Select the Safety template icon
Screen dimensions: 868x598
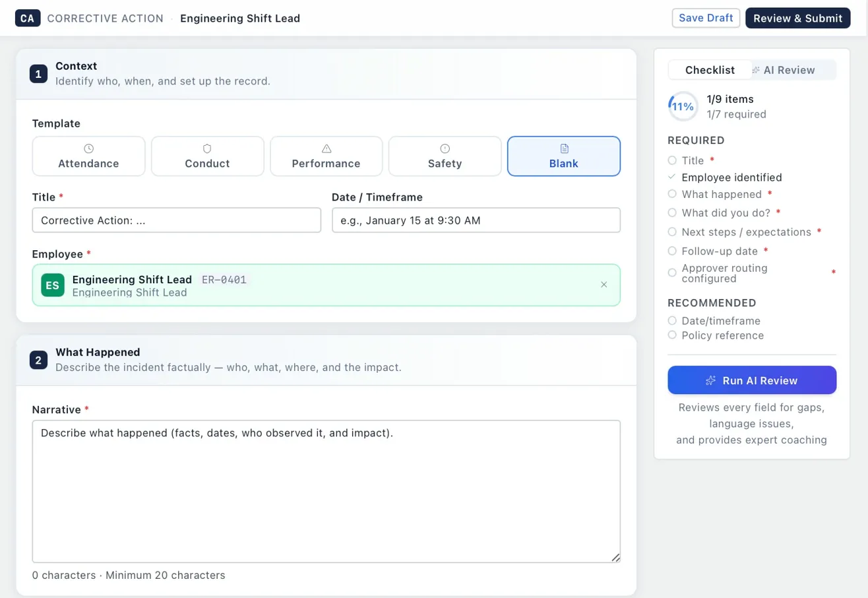[445, 149]
